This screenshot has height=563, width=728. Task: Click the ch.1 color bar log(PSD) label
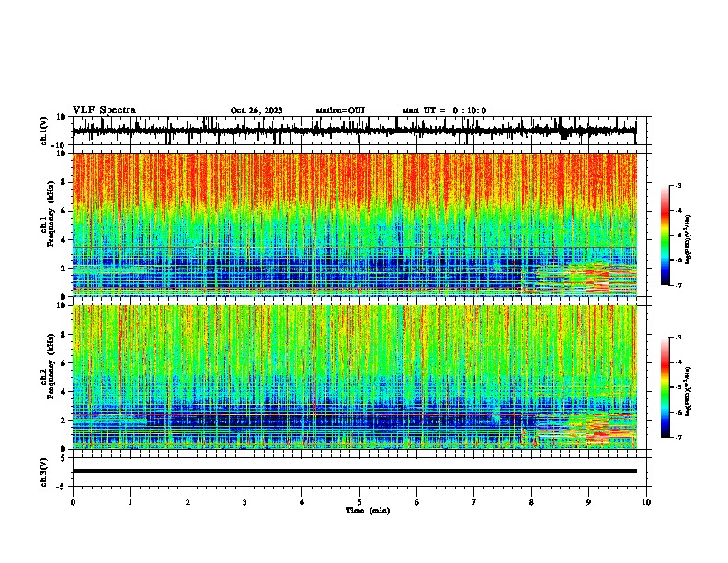[688, 239]
